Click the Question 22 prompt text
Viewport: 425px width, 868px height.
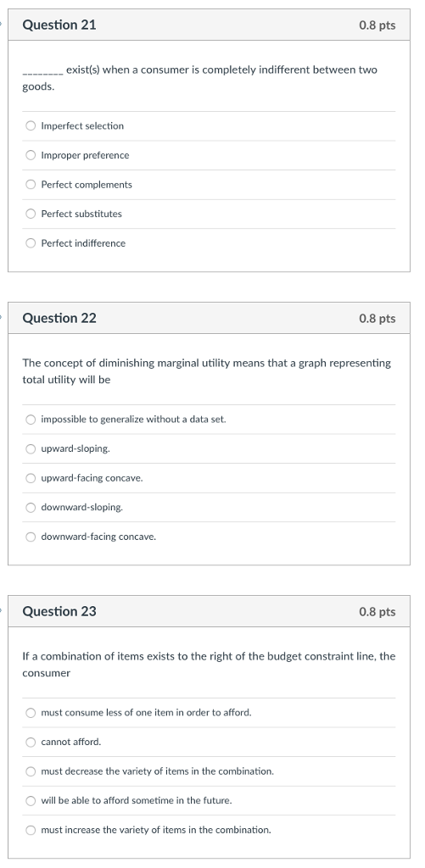[207, 371]
